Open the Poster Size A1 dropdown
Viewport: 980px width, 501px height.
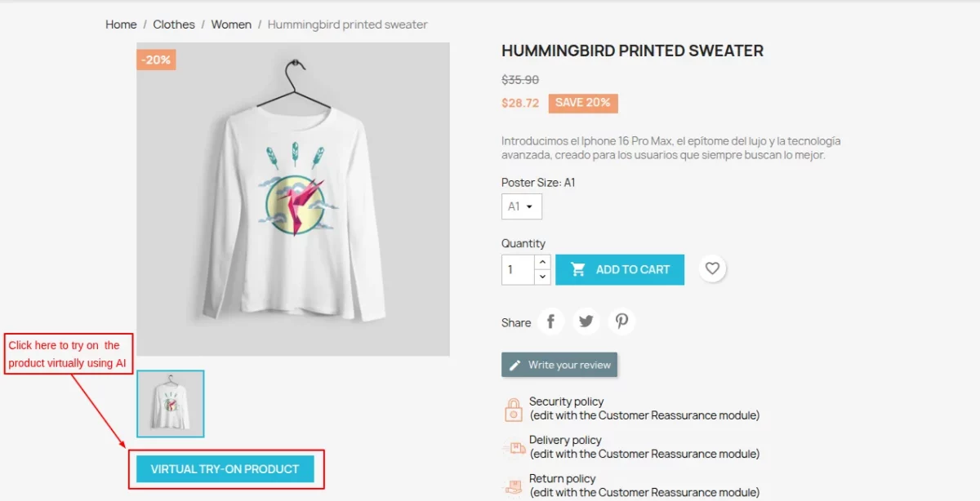point(521,206)
